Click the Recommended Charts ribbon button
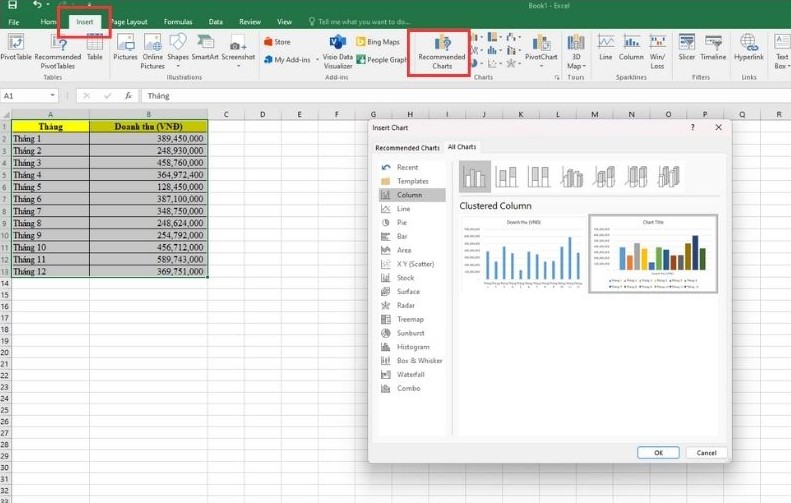Image resolution: width=791 pixels, height=503 pixels. (x=441, y=48)
